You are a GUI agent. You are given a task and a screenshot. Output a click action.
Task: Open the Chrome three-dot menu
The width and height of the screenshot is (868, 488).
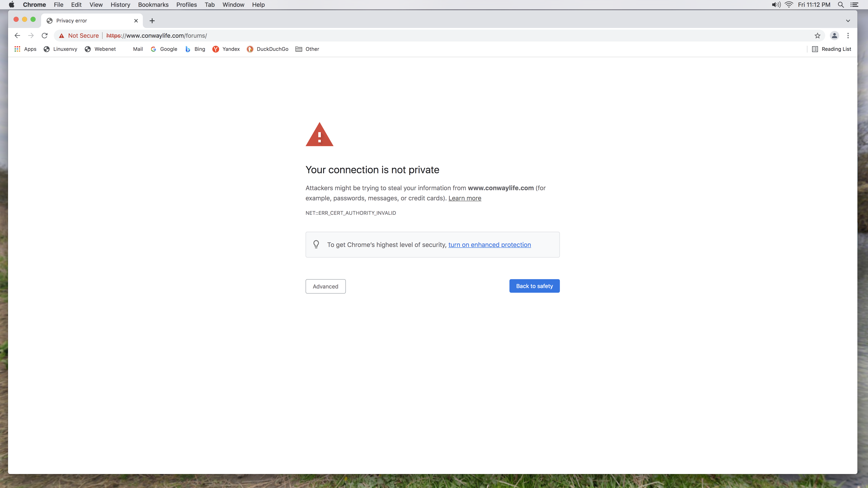(848, 36)
